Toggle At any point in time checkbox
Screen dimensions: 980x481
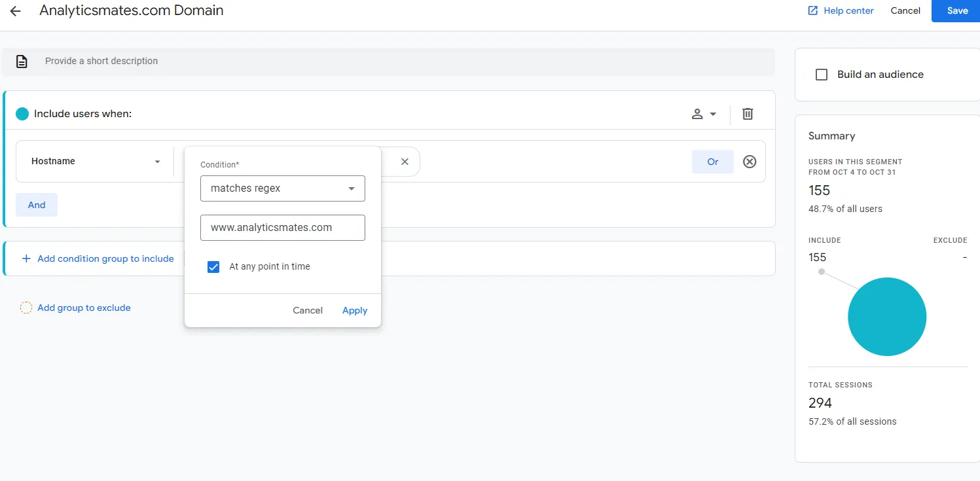pos(213,267)
